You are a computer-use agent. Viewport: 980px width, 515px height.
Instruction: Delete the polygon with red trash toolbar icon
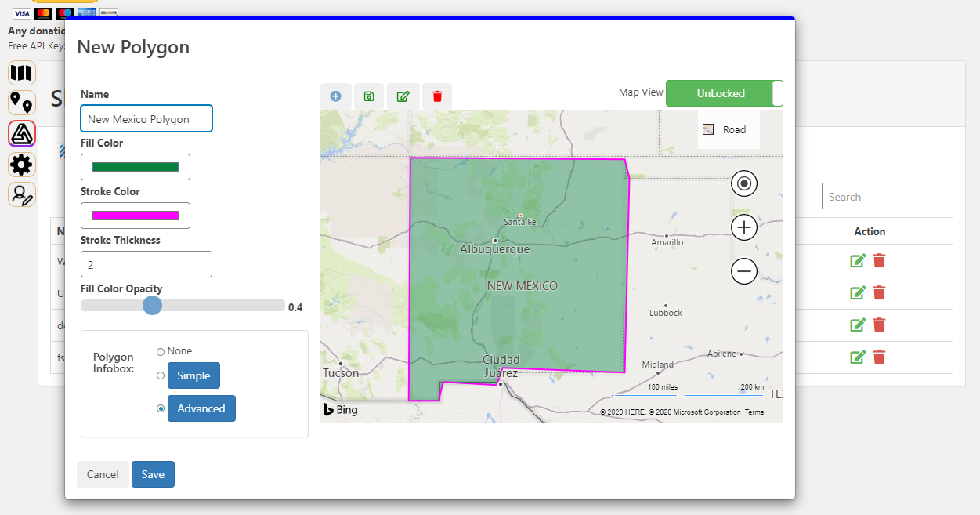pyautogui.click(x=437, y=96)
